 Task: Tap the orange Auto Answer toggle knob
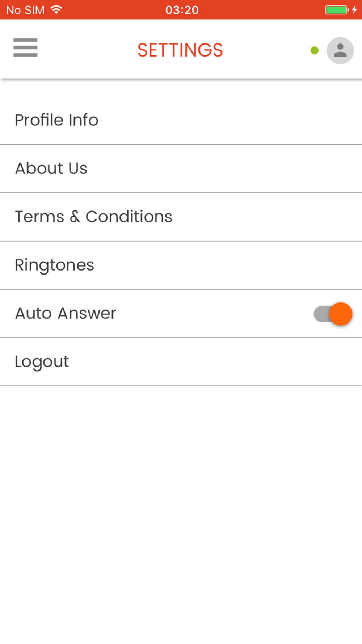tap(341, 314)
